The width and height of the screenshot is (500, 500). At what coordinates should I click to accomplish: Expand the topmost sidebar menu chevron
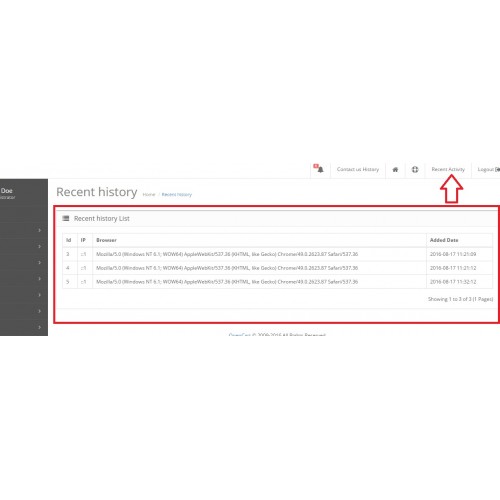[x=40, y=230]
